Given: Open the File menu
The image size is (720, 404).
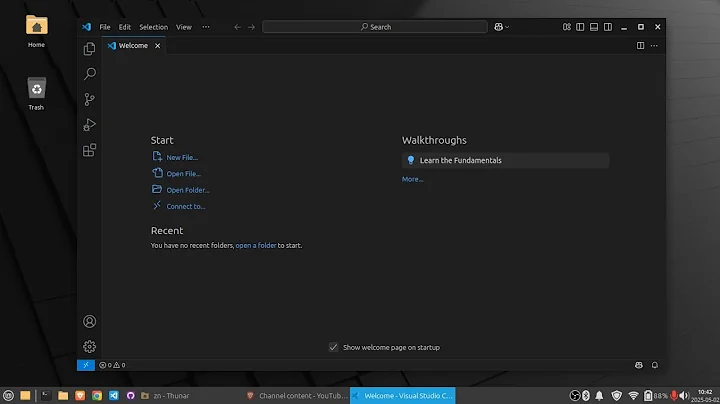Looking at the screenshot, I should tap(105, 27).
